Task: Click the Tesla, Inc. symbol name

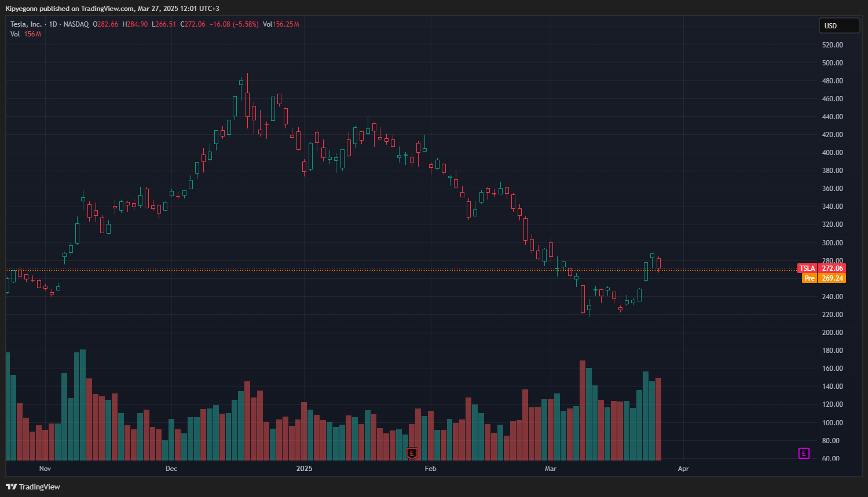Action: click(x=26, y=24)
